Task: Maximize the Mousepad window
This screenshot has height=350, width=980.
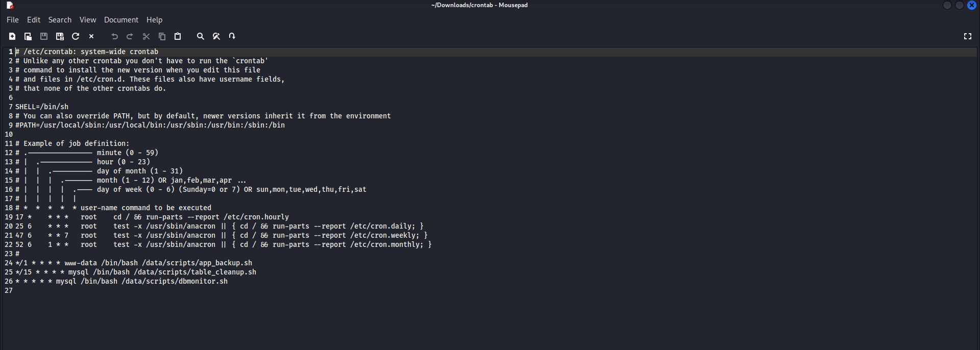Action: pos(960,5)
